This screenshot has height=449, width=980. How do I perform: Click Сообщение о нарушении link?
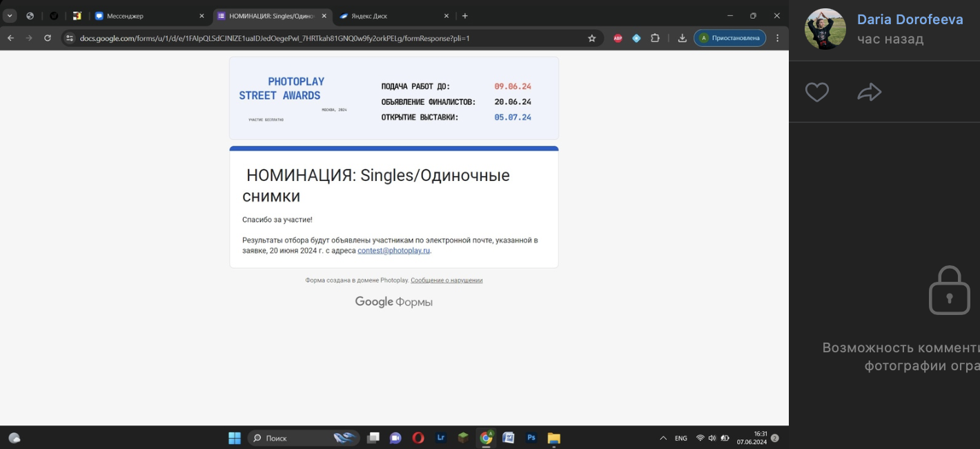pos(447,280)
